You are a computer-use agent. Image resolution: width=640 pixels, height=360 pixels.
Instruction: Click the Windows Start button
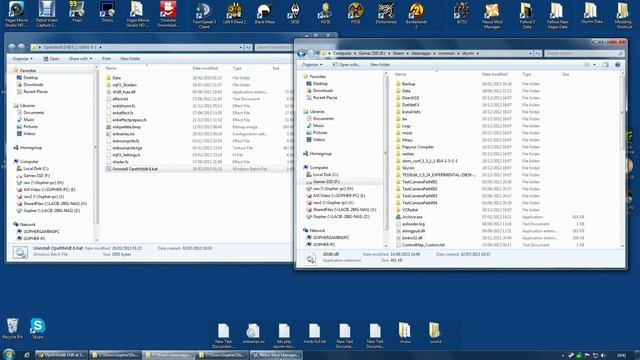click(x=9, y=354)
